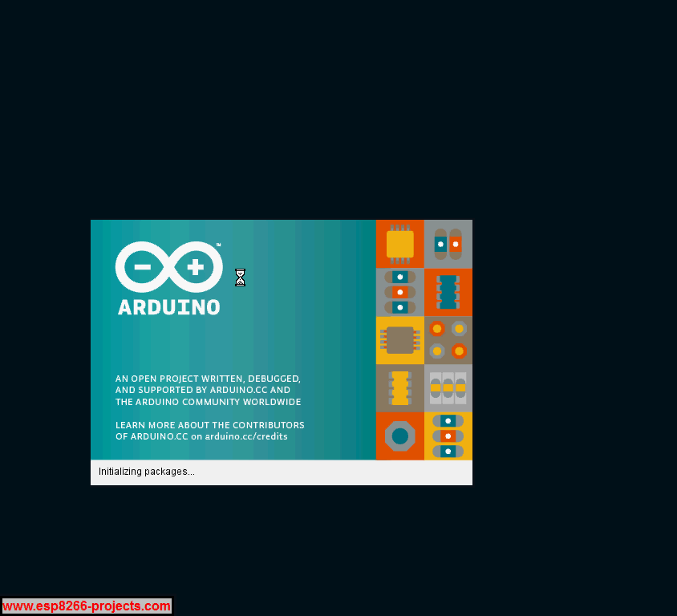Viewport: 677px width, 616px height.
Task: Click 'AND SUPPORTED BY ARDUINO.CC AND' text line
Action: 202,390
